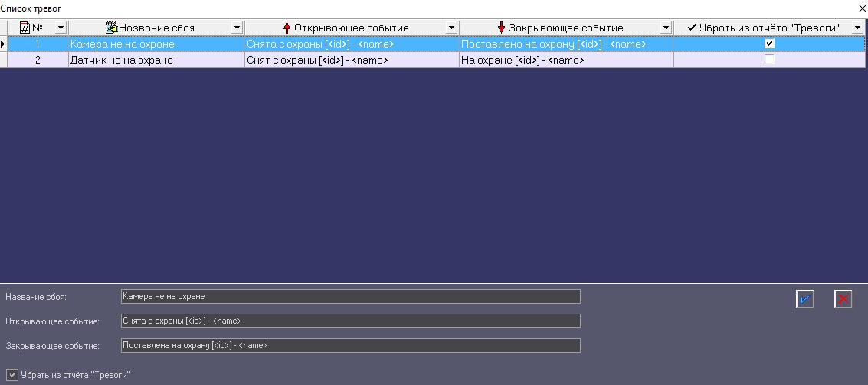
Task: Open the Название сбоя column dropdown
Action: 237,28
